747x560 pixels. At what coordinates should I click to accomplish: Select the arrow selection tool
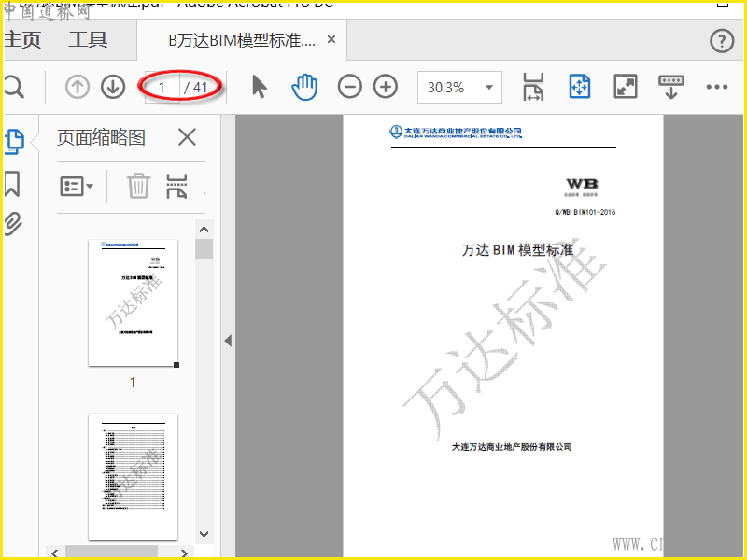pos(260,87)
